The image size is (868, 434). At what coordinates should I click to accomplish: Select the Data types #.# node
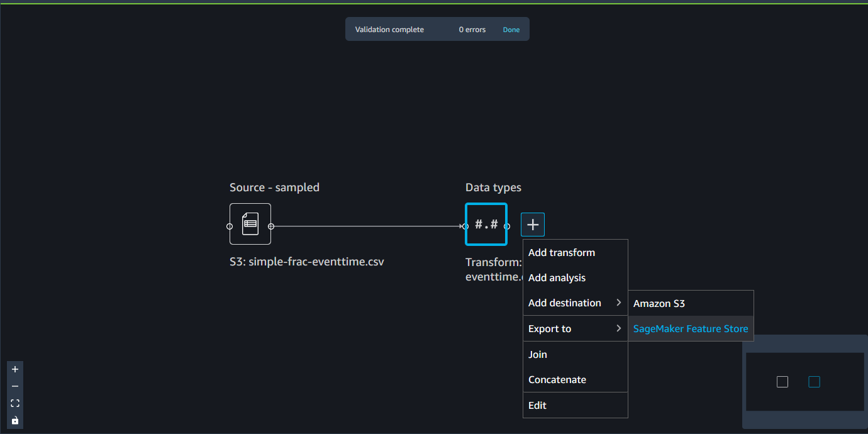(486, 224)
